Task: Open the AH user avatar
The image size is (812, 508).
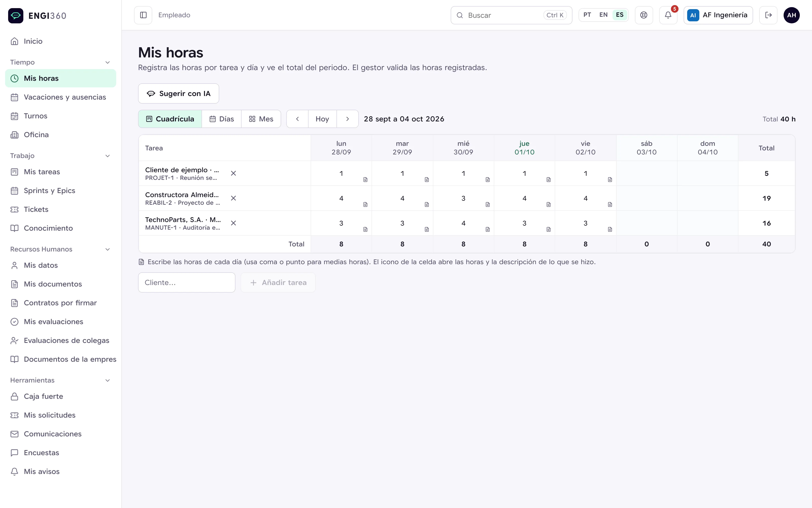Action: 791,15
